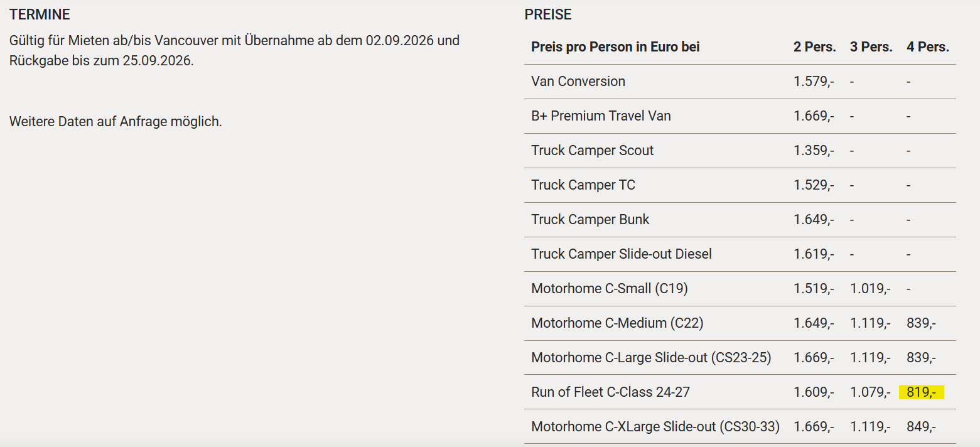Viewport: 980px width, 447px height.
Task: Click Motorhome C-XLarge Slide-out (CS30-33) label
Action: pyautogui.click(x=655, y=427)
